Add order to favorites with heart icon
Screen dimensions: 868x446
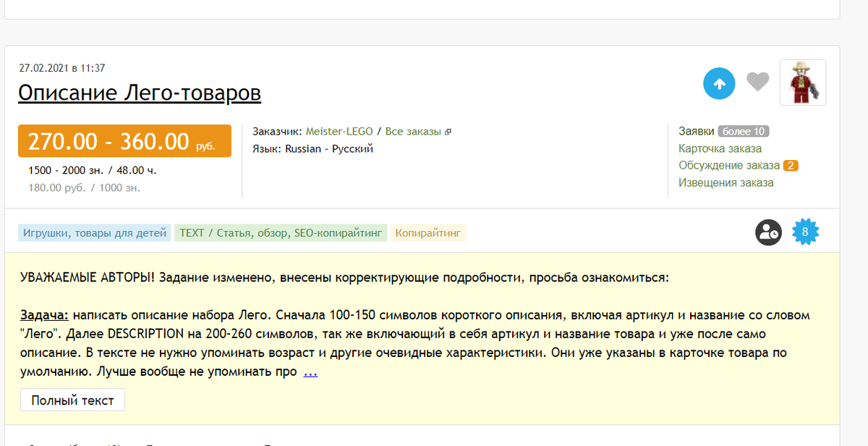point(757,82)
